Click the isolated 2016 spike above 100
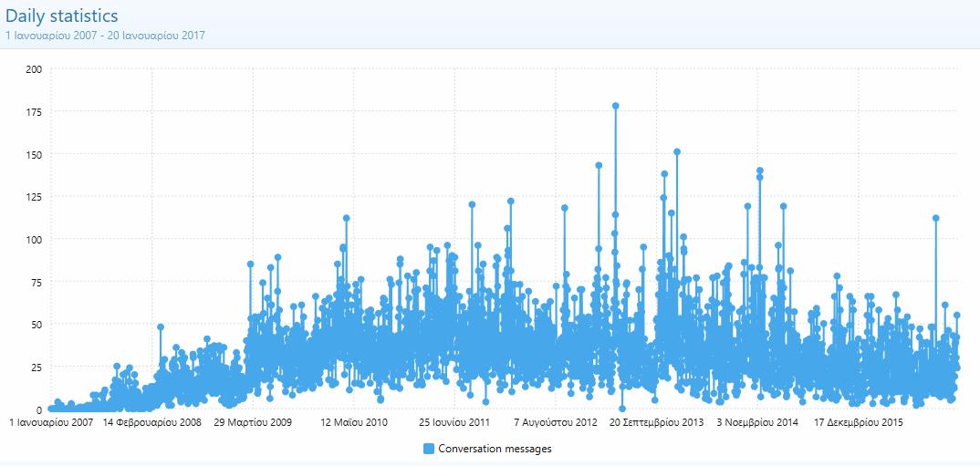The height and width of the screenshot is (466, 980). coord(936,218)
